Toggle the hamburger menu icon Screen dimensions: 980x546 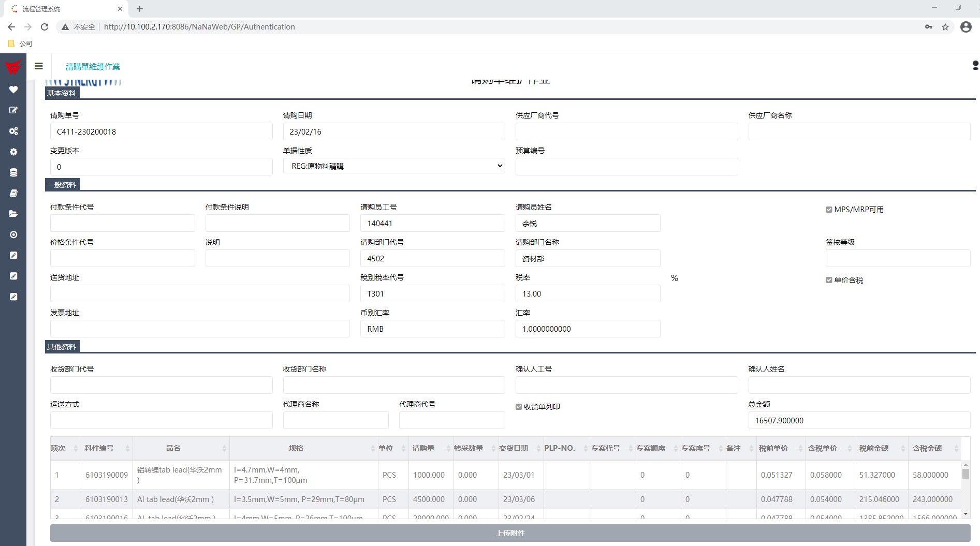click(x=38, y=66)
